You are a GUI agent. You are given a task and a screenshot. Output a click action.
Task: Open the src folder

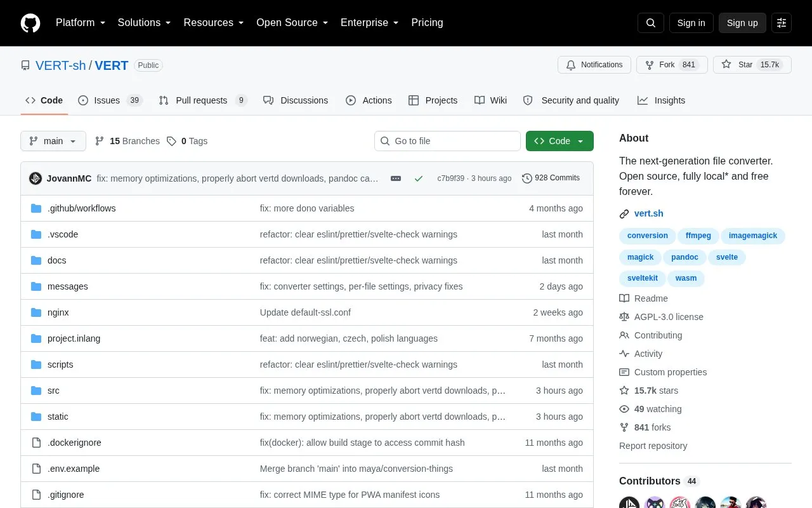tap(53, 391)
